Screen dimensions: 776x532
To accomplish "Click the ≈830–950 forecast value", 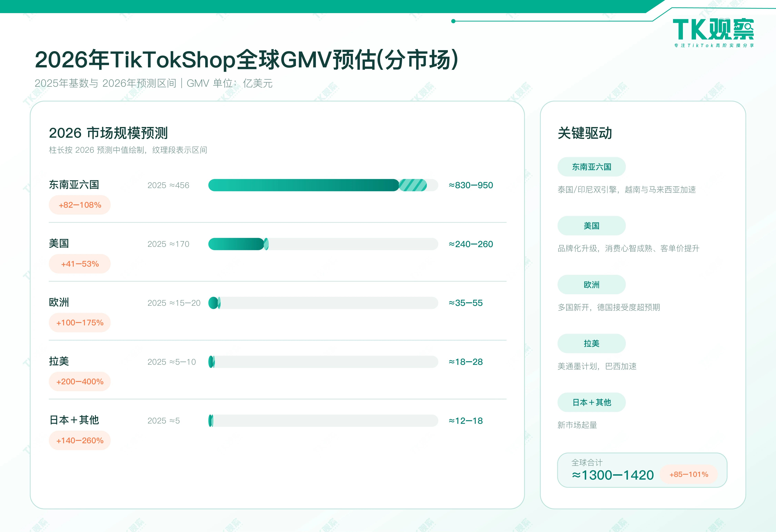I will (x=471, y=185).
